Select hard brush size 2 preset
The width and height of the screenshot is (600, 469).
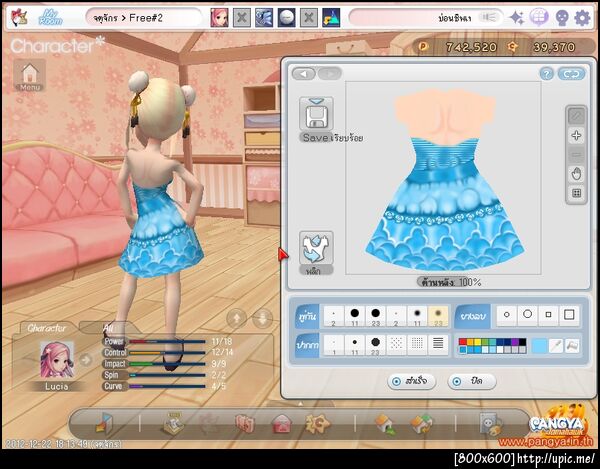pyautogui.click(x=334, y=316)
